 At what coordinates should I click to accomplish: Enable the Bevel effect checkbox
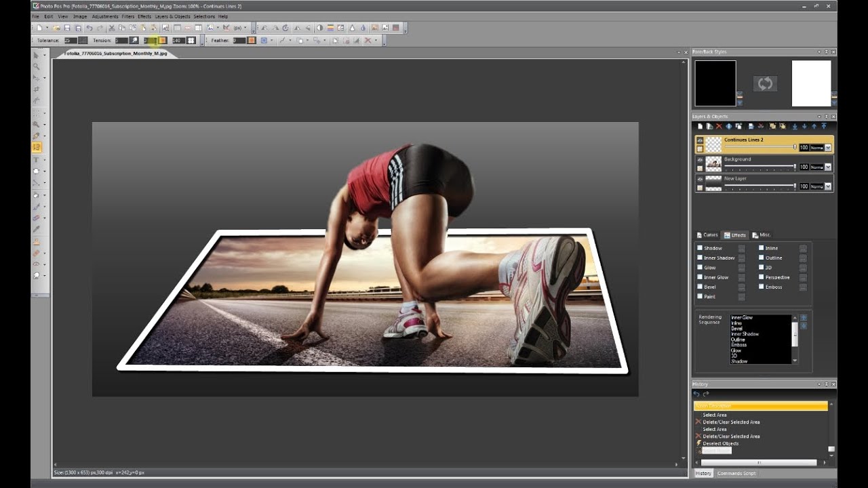700,287
